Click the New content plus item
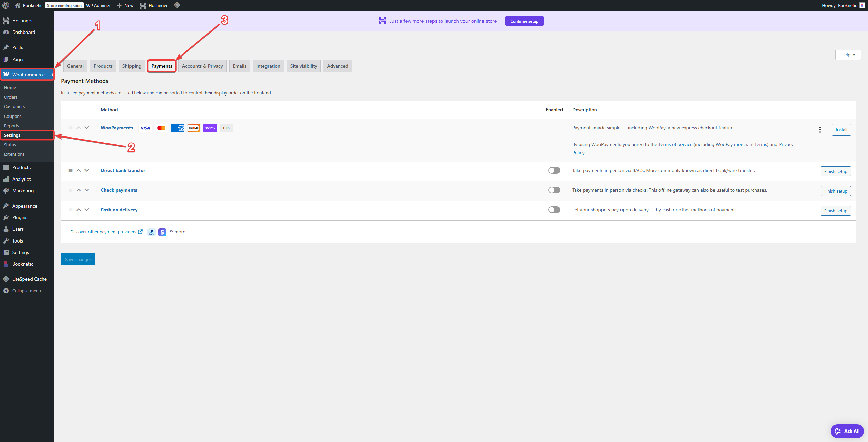 click(x=125, y=5)
